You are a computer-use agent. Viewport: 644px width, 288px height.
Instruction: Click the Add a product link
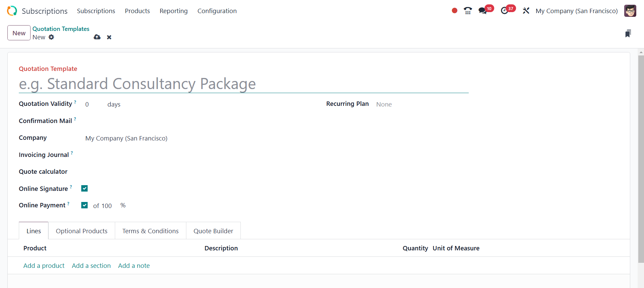point(44,265)
